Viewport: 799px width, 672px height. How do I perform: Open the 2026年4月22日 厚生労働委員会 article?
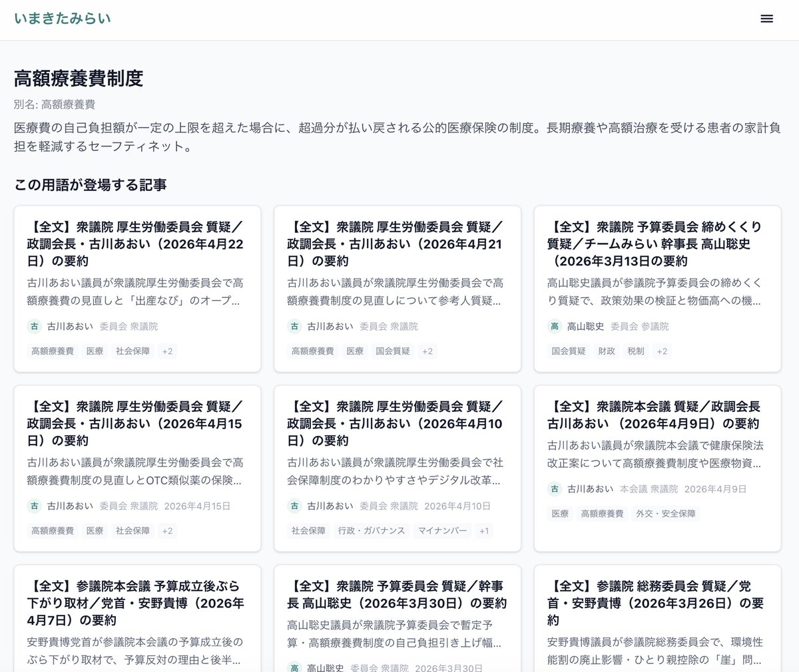(x=137, y=289)
